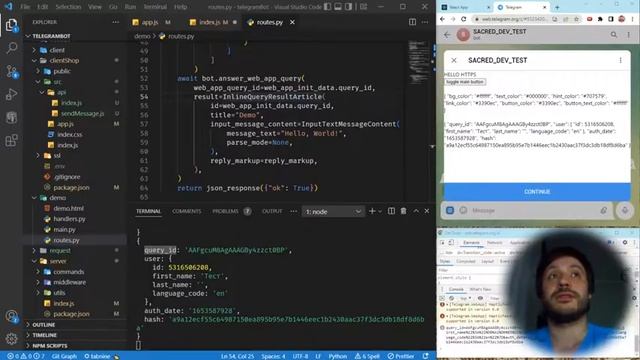Switch to the PROBLEMS panel tab
Viewport: 640px width, 360px height.
coord(225,211)
